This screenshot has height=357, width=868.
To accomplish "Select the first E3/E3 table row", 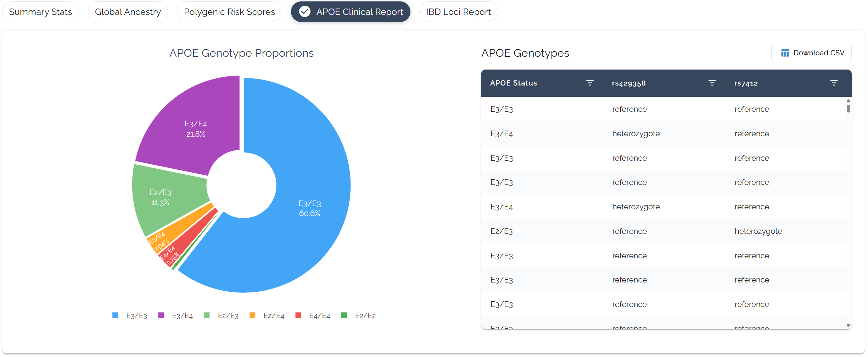I will point(664,109).
